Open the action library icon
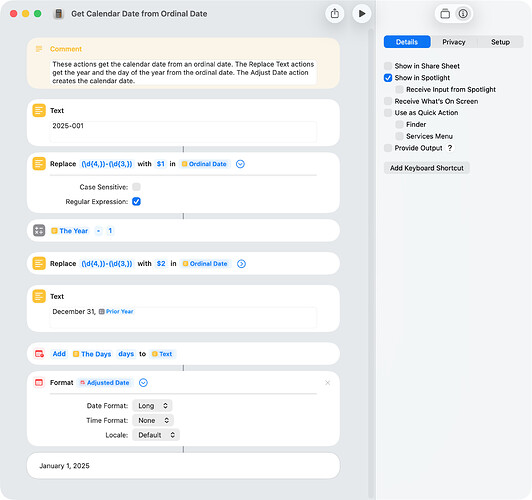Viewport: 532px width, 500px height. click(445, 14)
